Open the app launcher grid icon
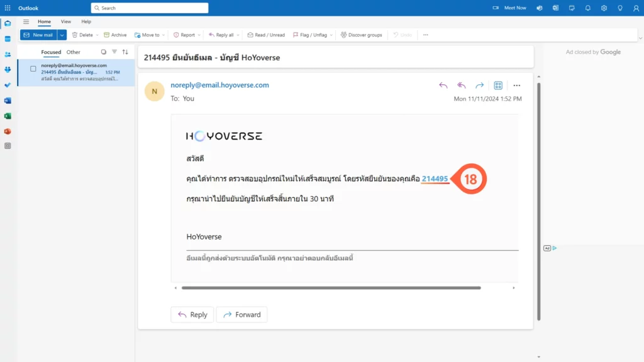644x362 pixels. 8,8
